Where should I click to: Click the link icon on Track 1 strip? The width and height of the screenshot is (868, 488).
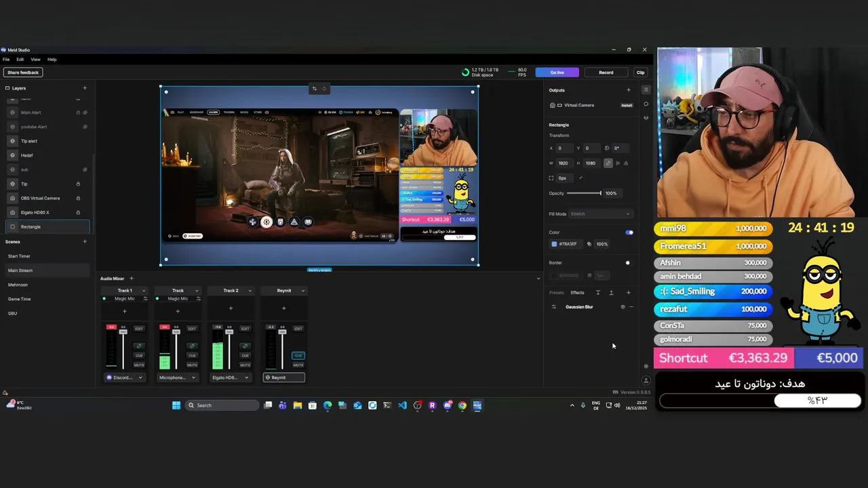(x=139, y=346)
